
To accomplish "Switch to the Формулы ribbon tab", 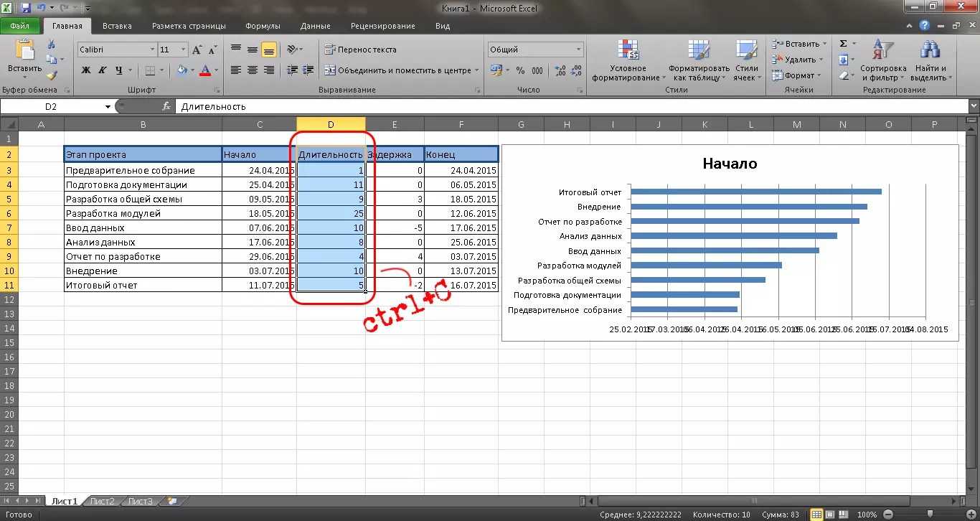I will coord(263,26).
